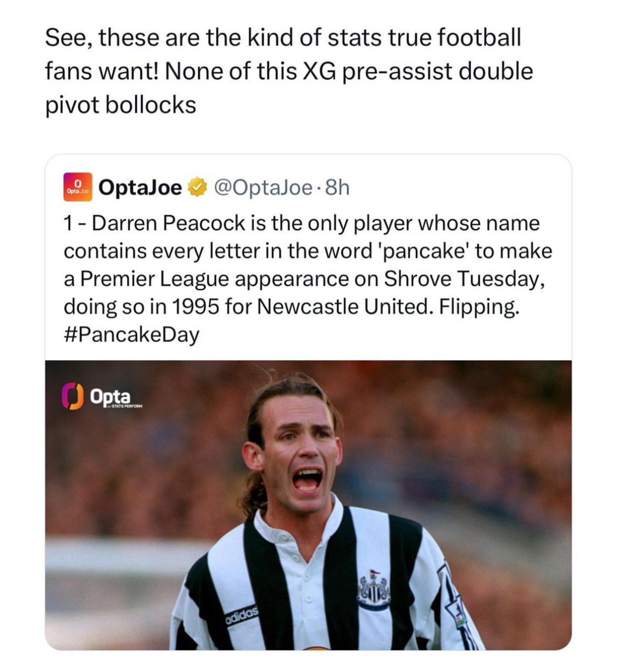Open the OptaJoe display name
Screen dimensions: 617x672
140,187
